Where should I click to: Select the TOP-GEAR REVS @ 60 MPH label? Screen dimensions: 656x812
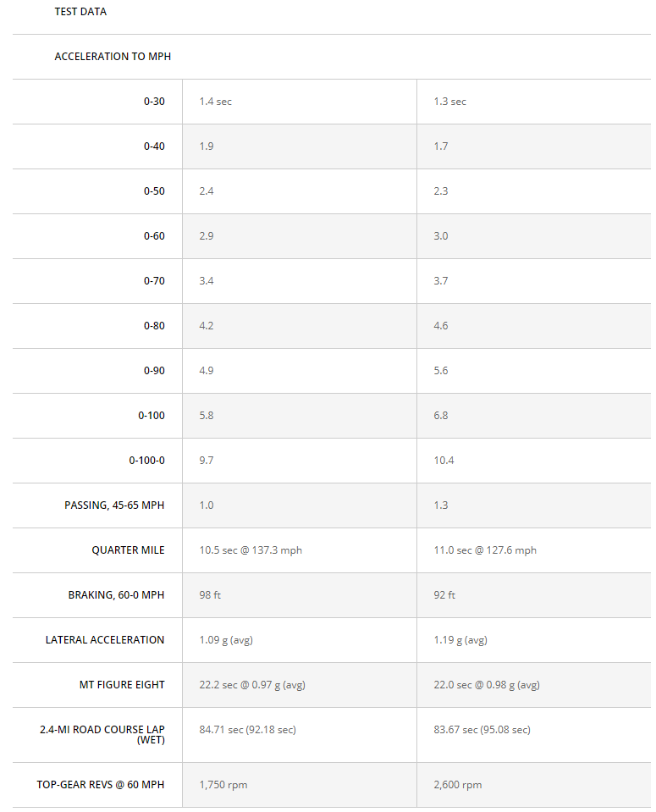[x=100, y=785]
